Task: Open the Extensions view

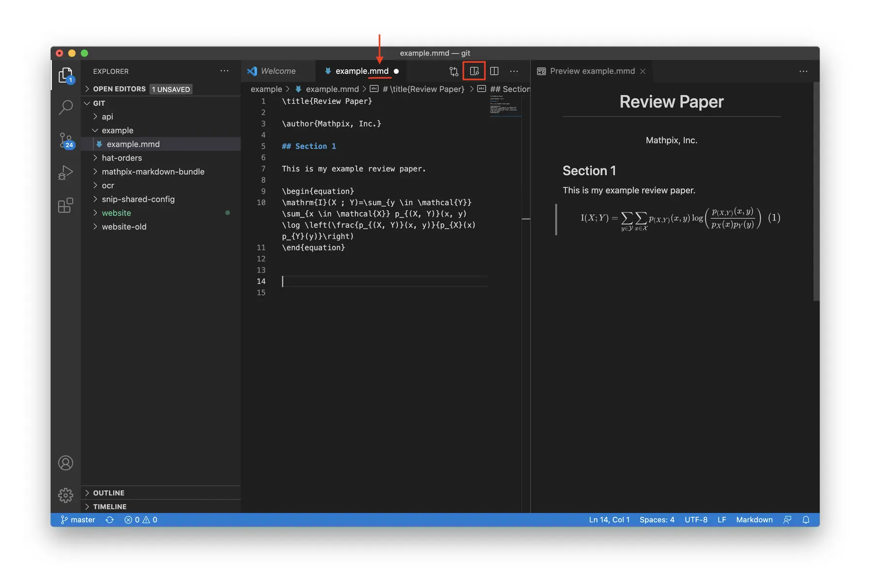Action: point(65,205)
